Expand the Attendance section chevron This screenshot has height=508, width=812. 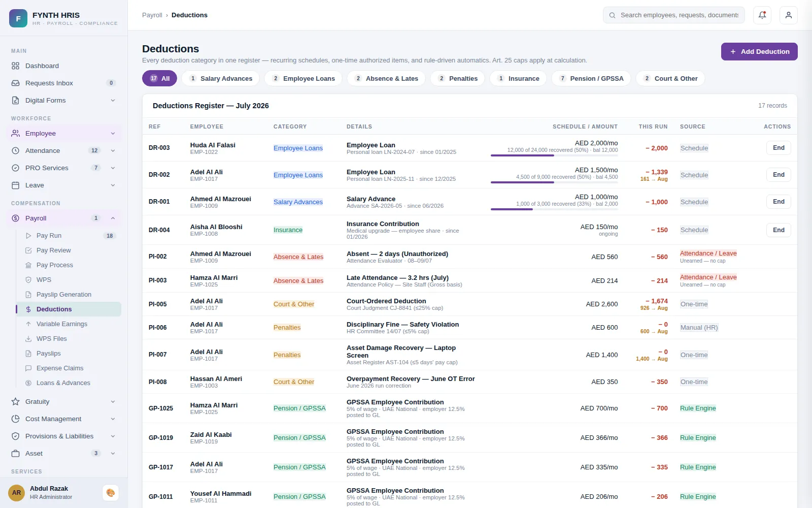coord(113,151)
